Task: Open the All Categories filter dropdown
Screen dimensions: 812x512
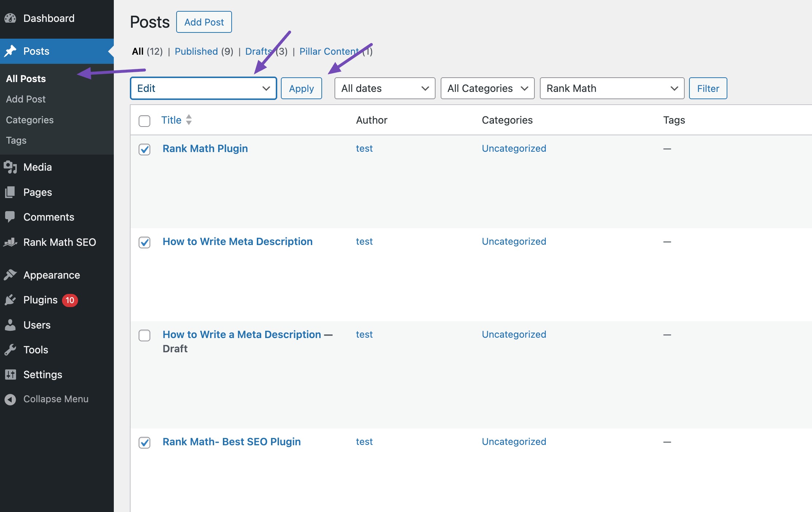Action: point(488,88)
